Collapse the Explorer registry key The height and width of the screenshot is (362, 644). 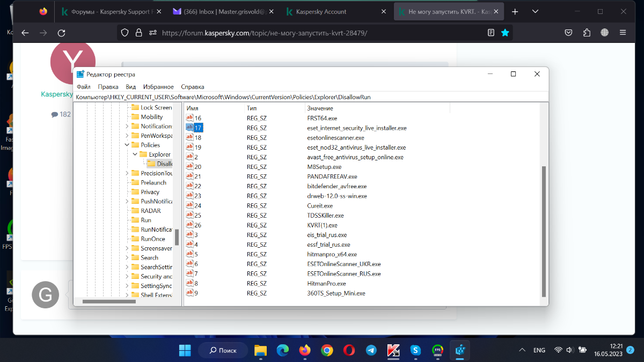pos(135,154)
